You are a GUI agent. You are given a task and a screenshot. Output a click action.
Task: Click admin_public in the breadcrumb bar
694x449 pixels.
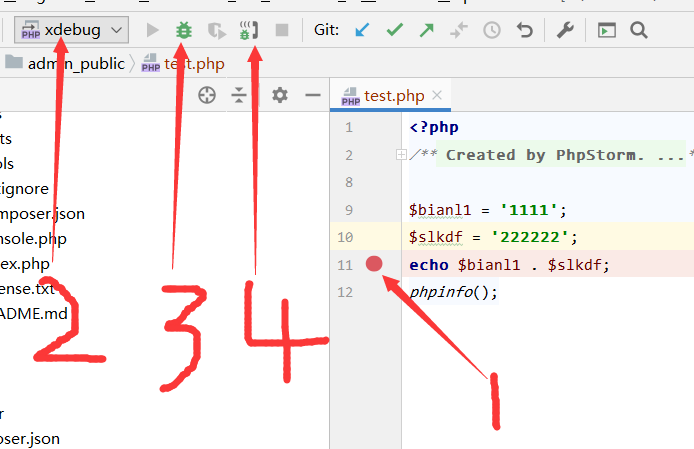[76, 64]
